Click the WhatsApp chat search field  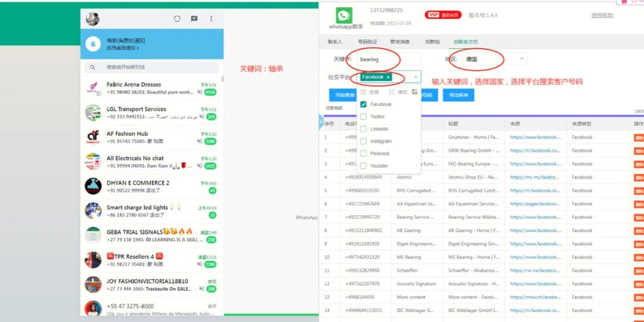(x=151, y=67)
